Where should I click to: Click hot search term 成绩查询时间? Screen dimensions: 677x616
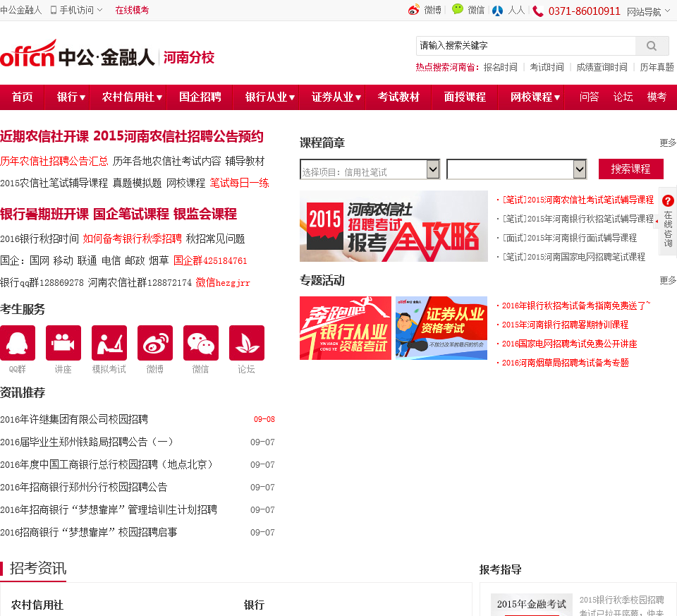tap(602, 68)
